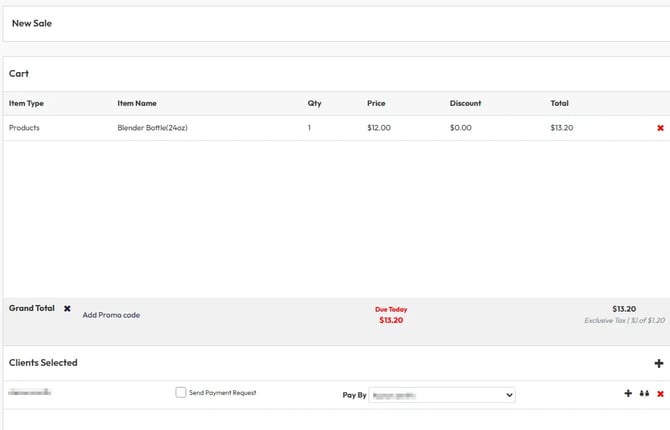Open the Pay By dropdown
This screenshot has width=670, height=430.
pos(441,395)
